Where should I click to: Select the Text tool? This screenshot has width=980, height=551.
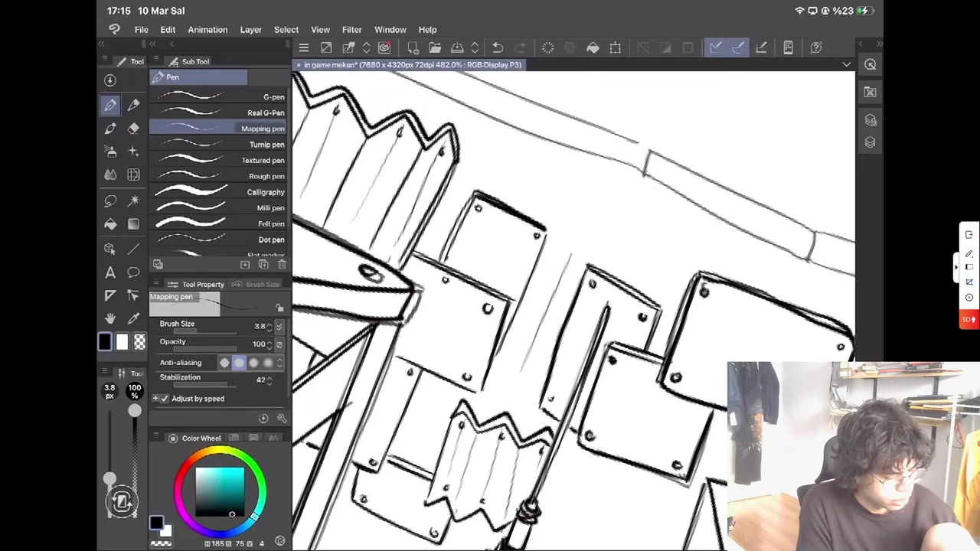point(110,272)
